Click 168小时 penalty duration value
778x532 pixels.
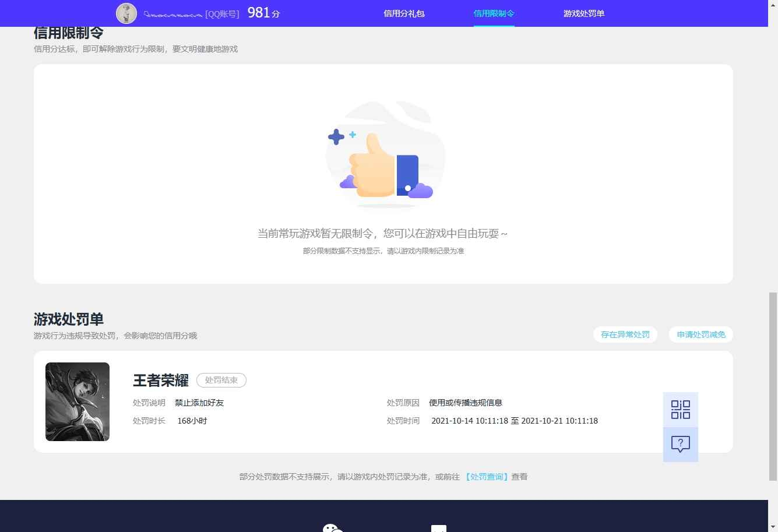tap(192, 421)
